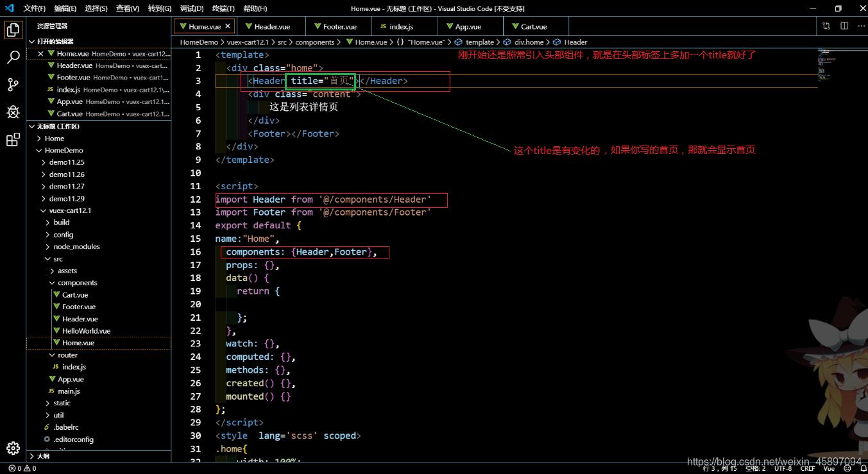Collapse the src folder
This screenshot has height=474, width=868.
(99, 258)
